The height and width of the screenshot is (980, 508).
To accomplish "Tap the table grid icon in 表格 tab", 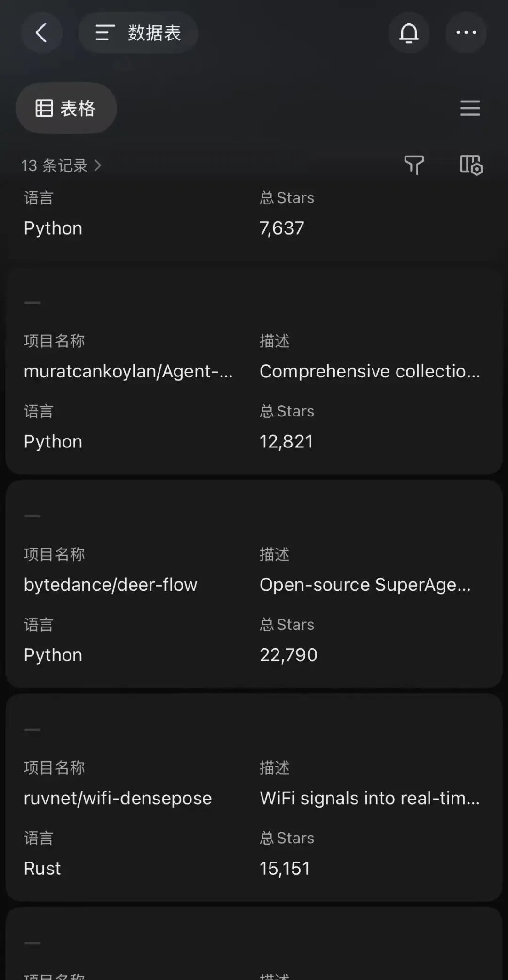I will pos(44,108).
